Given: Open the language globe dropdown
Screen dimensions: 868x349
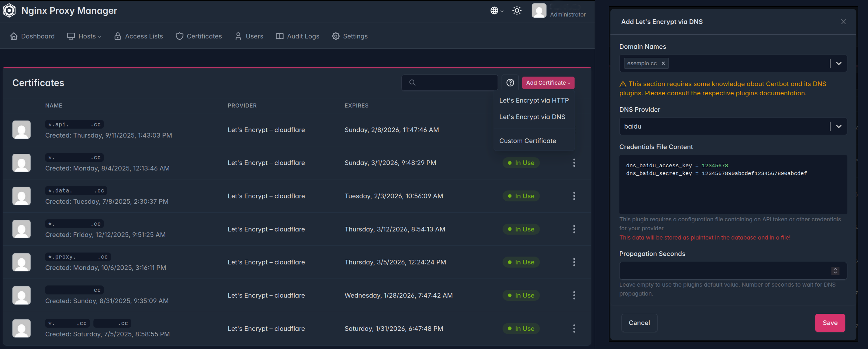Looking at the screenshot, I should [496, 10].
